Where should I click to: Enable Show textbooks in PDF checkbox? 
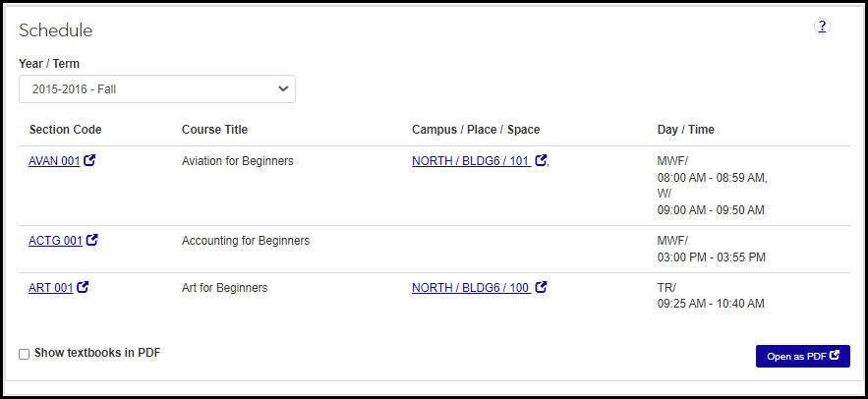[x=25, y=354]
